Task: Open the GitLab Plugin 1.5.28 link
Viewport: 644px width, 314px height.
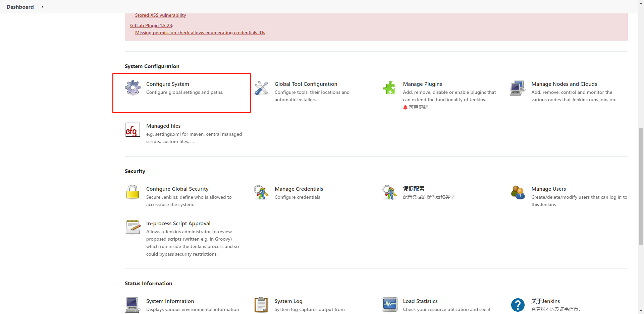Action: click(151, 25)
